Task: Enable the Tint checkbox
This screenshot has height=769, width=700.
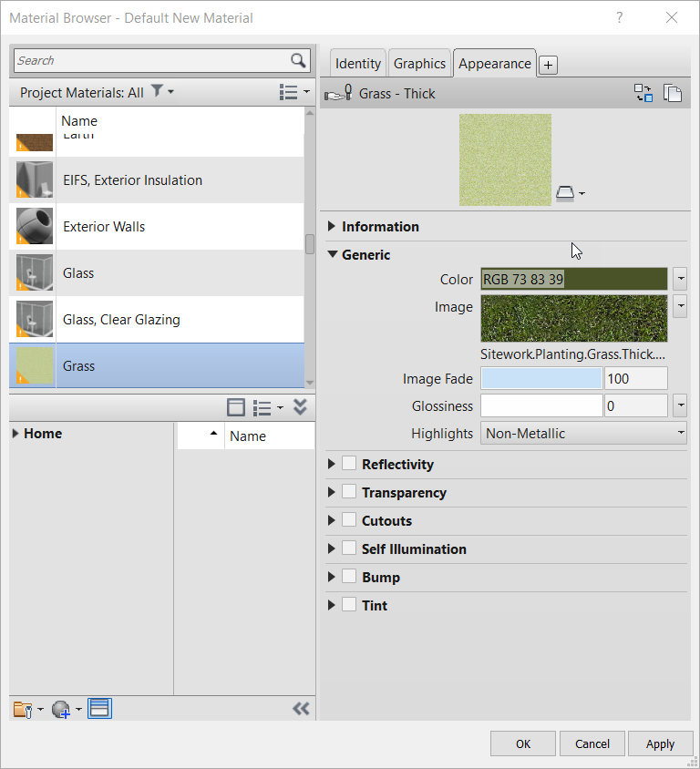Action: tap(349, 604)
